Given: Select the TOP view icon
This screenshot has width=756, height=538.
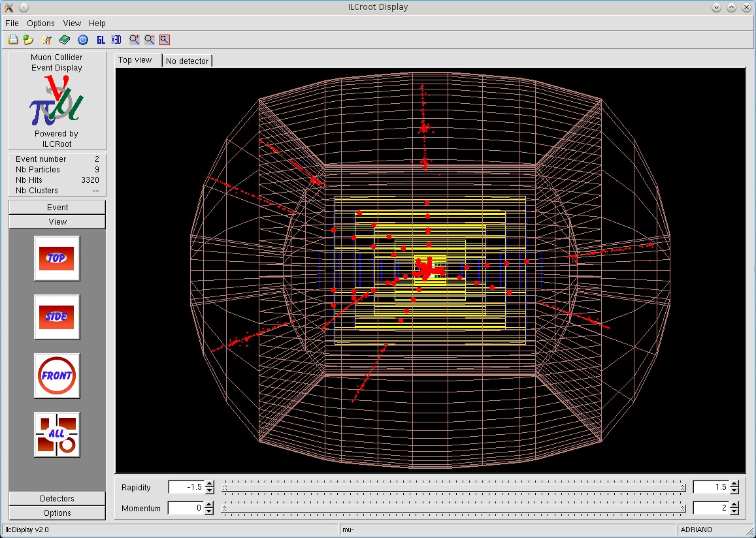Looking at the screenshot, I should click(x=57, y=258).
